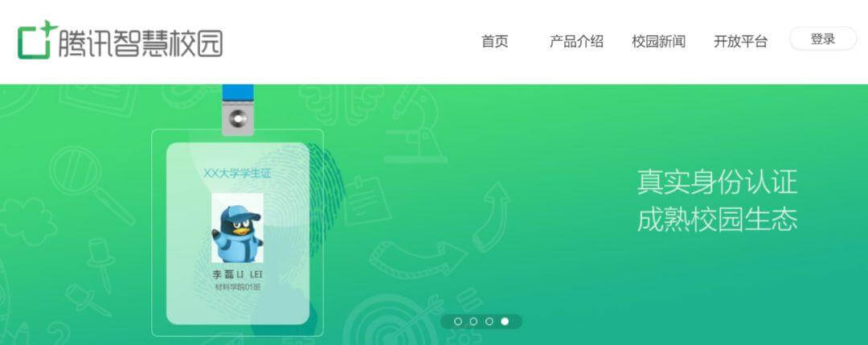Select the third carousel dot indicator

tap(489, 321)
